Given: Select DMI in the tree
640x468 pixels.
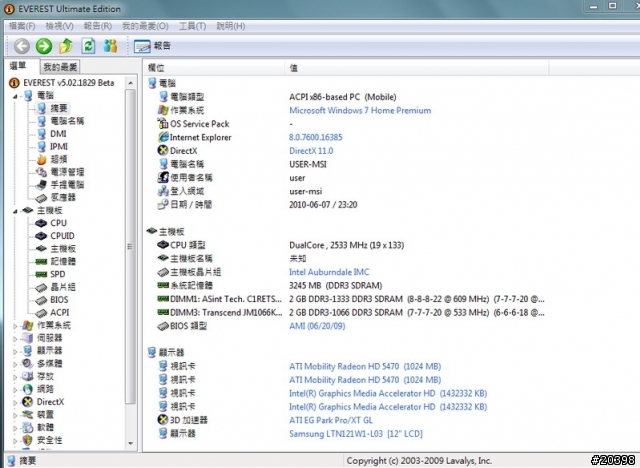Looking at the screenshot, I should (58, 133).
